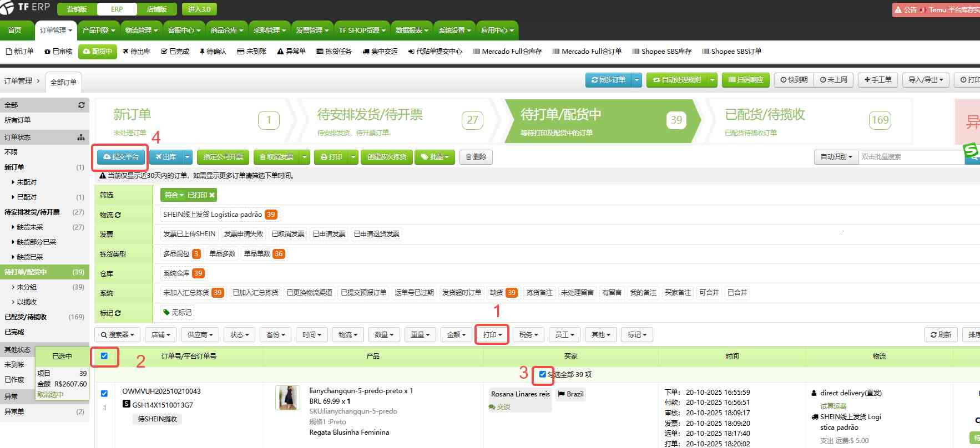This screenshot has width=980, height=448.
Task: Click the refresh icon next to 标记 filter
Action: (118, 313)
